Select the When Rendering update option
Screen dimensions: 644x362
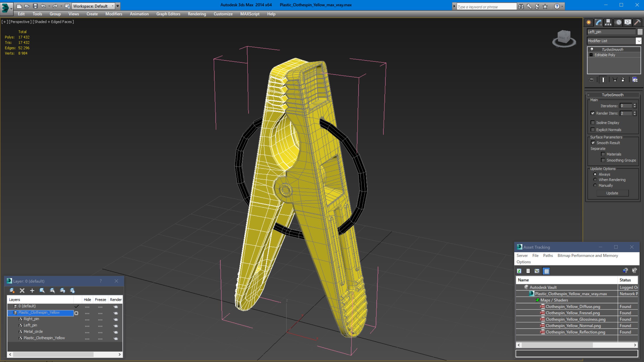pyautogui.click(x=595, y=180)
